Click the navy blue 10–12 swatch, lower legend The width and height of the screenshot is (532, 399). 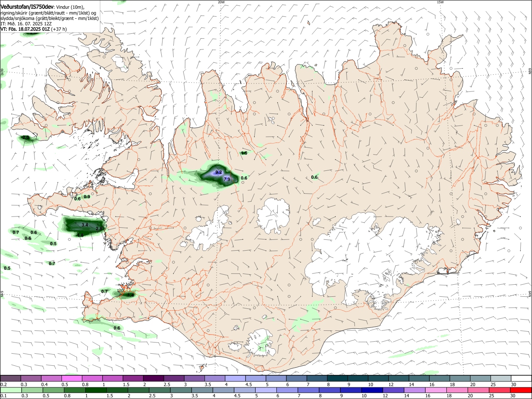coord(372,390)
